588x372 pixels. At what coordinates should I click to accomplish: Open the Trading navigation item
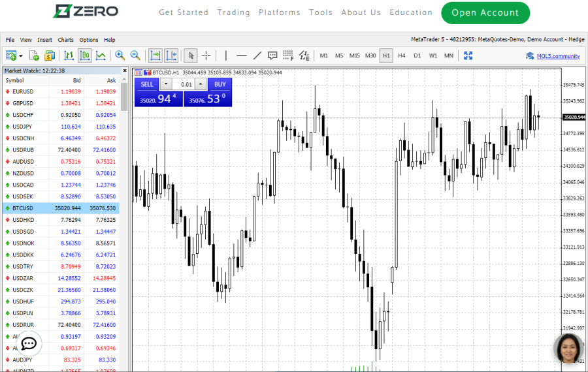pos(233,12)
